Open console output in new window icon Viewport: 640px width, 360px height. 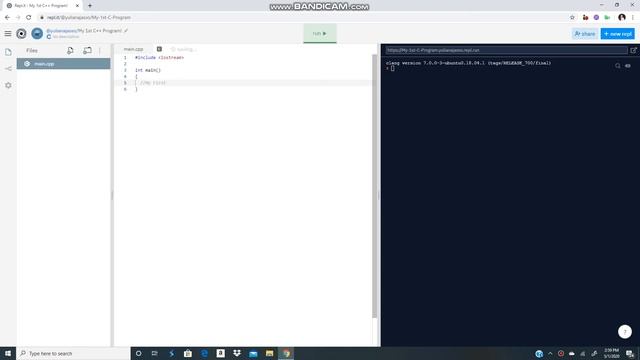point(633,50)
